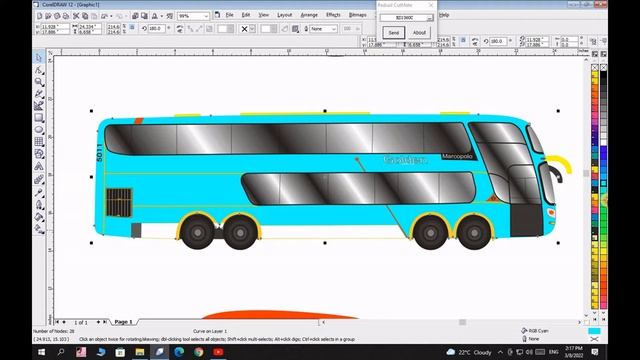Viewport: 640px width, 360px height.
Task: Select the Basic Shapes tool in toolbox
Action: click(39, 153)
